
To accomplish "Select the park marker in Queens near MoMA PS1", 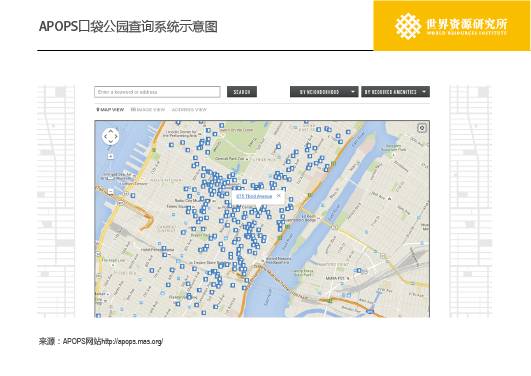I will tap(359, 270).
